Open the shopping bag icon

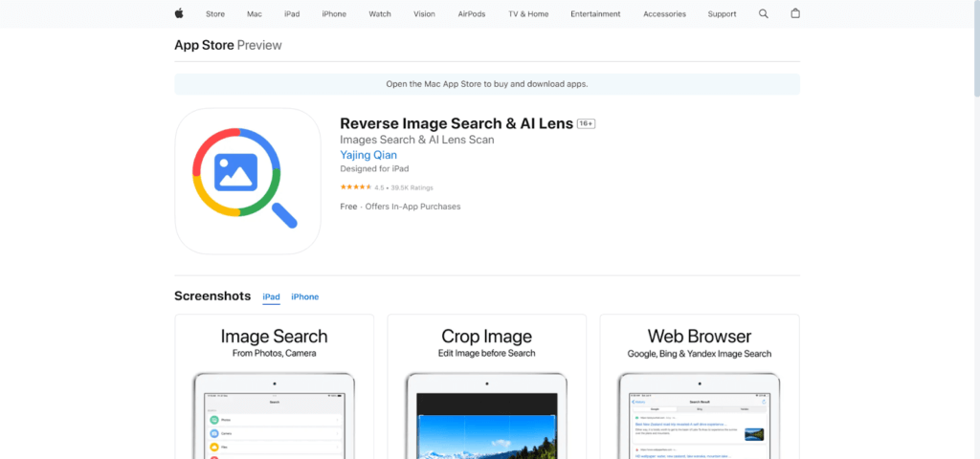tap(795, 13)
